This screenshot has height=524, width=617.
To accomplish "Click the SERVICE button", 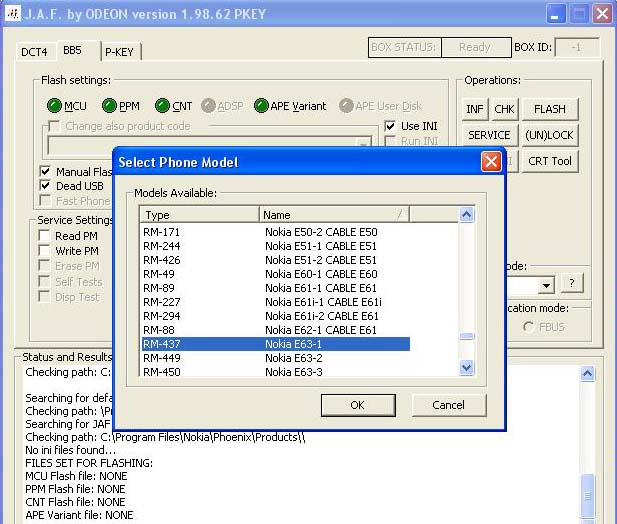I will [x=489, y=135].
